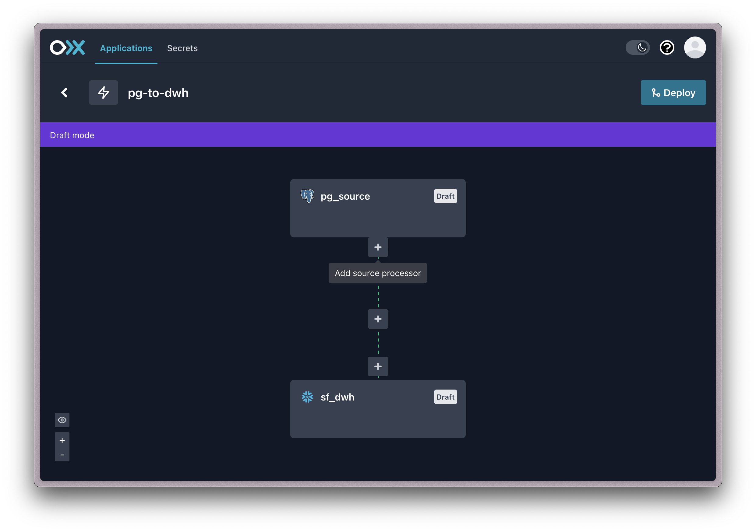
Task: Click the PostgreSQL pg_source node icon
Action: 308,196
